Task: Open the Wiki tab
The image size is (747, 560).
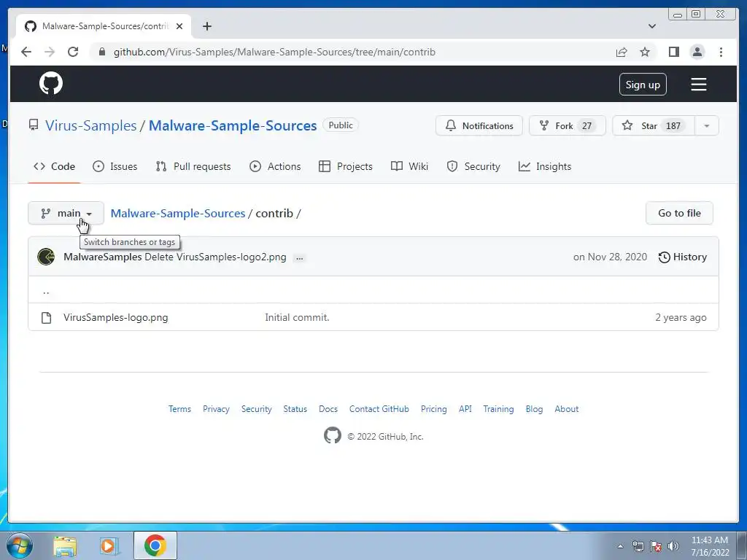Action: pos(409,166)
